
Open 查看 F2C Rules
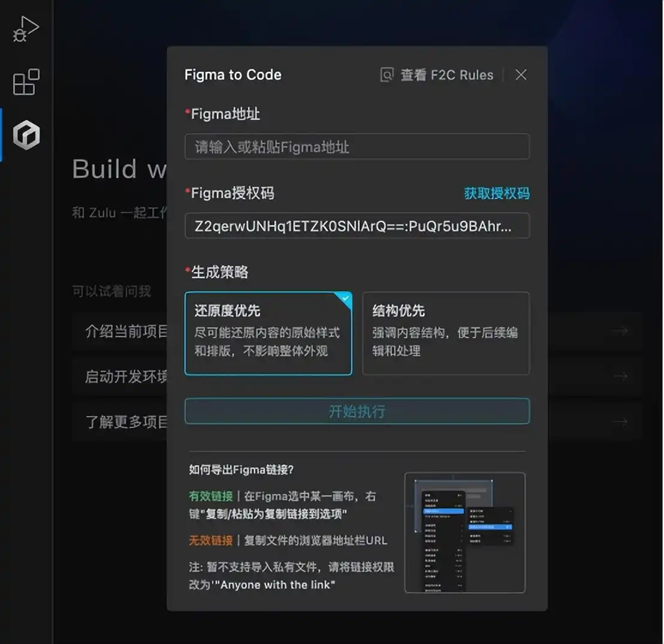pos(446,75)
